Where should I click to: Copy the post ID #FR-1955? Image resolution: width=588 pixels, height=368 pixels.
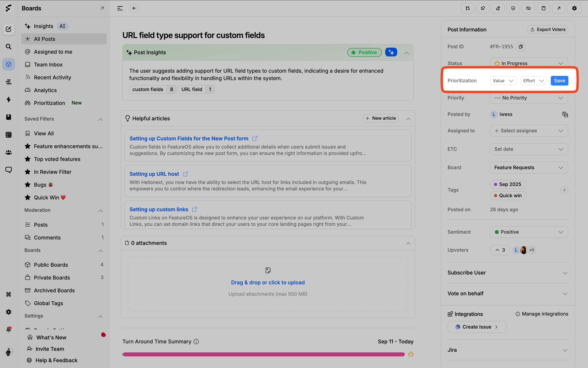click(x=520, y=46)
